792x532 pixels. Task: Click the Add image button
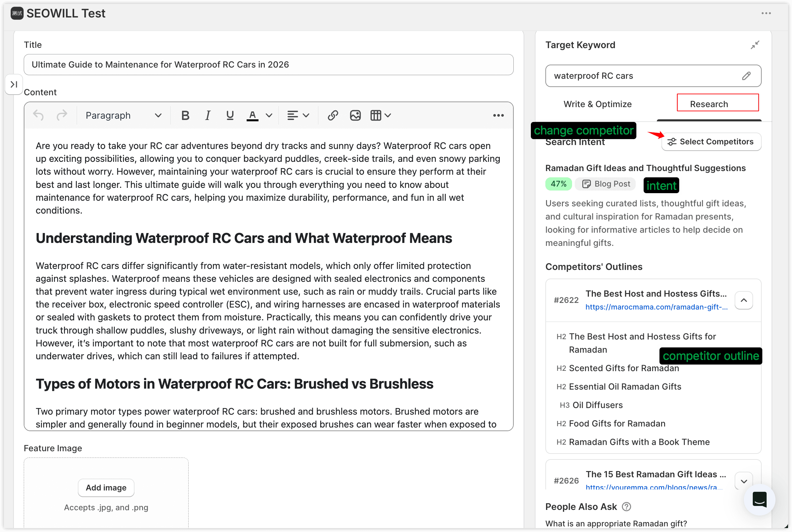pyautogui.click(x=106, y=487)
